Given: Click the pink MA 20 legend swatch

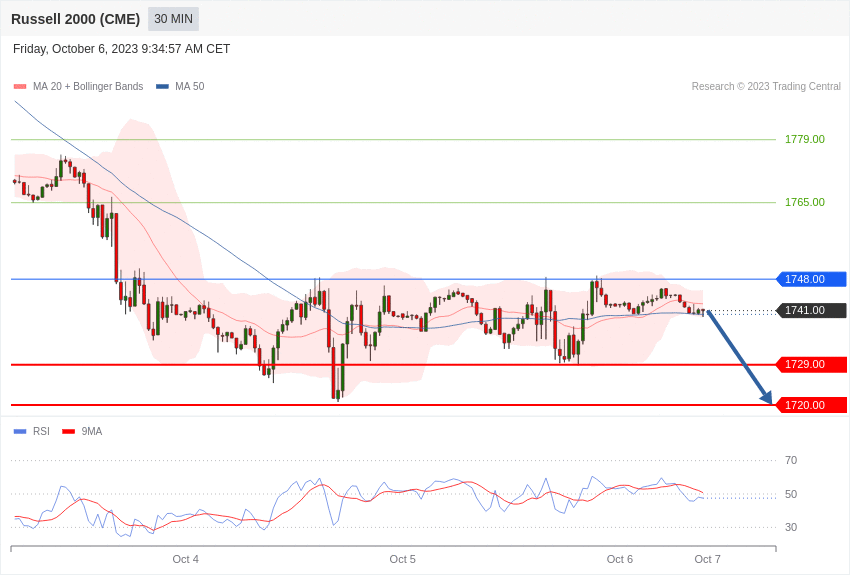Looking at the screenshot, I should pyautogui.click(x=20, y=87).
